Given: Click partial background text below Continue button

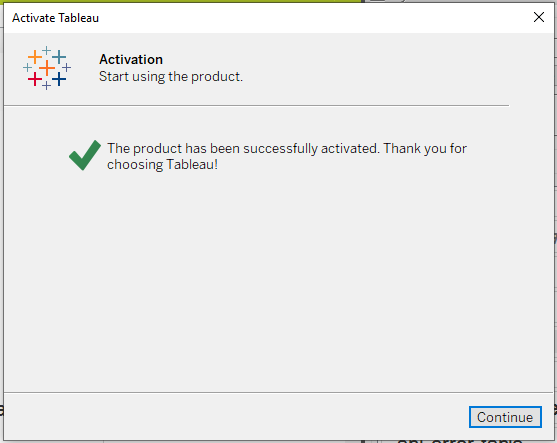Looking at the screenshot, I should tap(460, 441).
